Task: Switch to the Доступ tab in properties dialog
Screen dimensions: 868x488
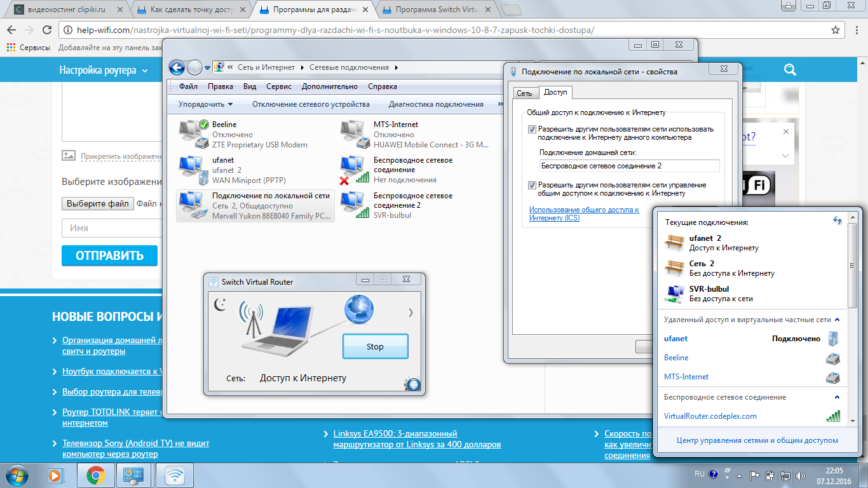Action: [555, 93]
